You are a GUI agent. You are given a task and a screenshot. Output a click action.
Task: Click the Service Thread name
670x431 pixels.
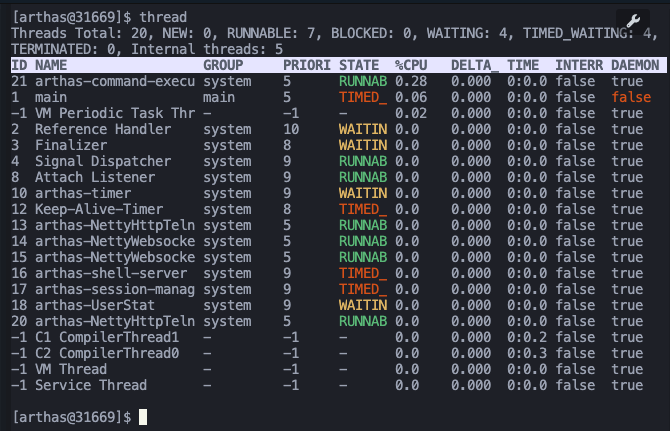[x=90, y=385]
